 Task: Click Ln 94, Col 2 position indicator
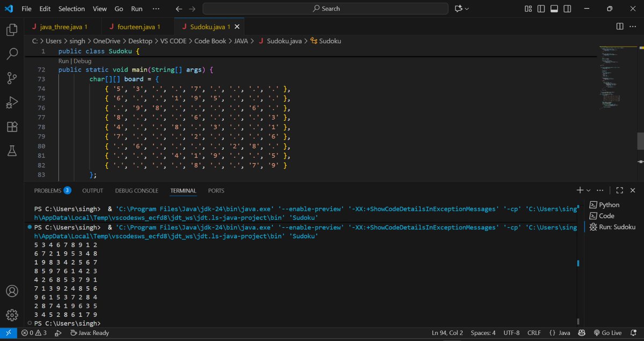pyautogui.click(x=447, y=333)
